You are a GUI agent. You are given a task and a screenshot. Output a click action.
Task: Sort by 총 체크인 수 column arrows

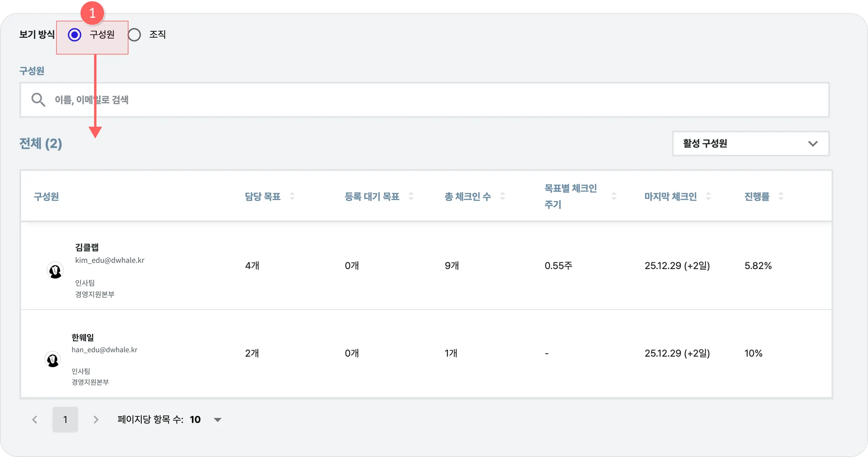502,196
